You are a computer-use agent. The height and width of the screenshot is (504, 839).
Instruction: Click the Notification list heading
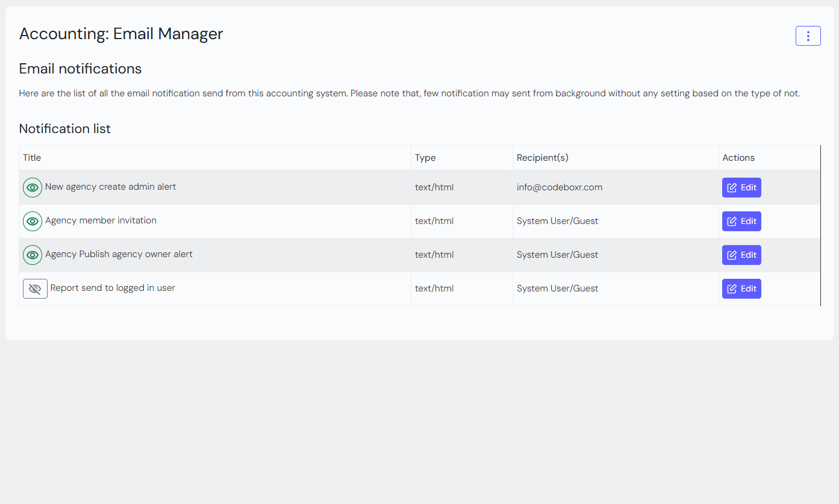point(65,129)
